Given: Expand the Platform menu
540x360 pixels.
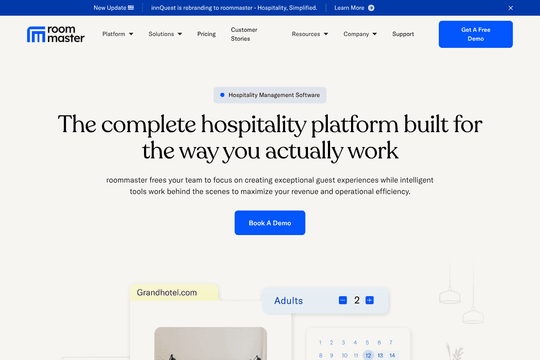Looking at the screenshot, I should click(117, 34).
